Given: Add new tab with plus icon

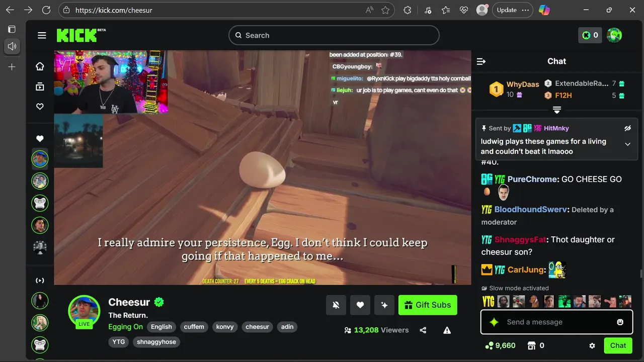Looking at the screenshot, I should (x=12, y=67).
